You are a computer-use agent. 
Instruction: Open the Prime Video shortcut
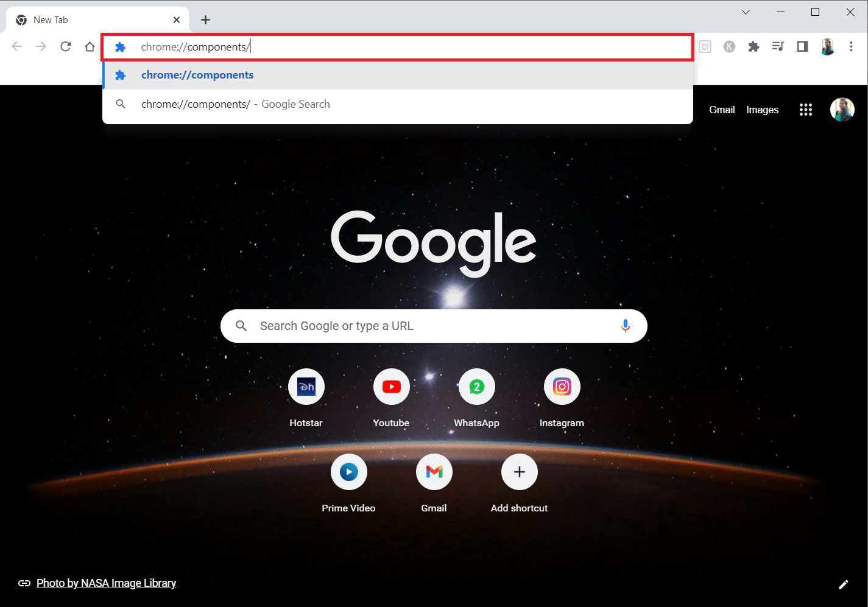(x=348, y=484)
